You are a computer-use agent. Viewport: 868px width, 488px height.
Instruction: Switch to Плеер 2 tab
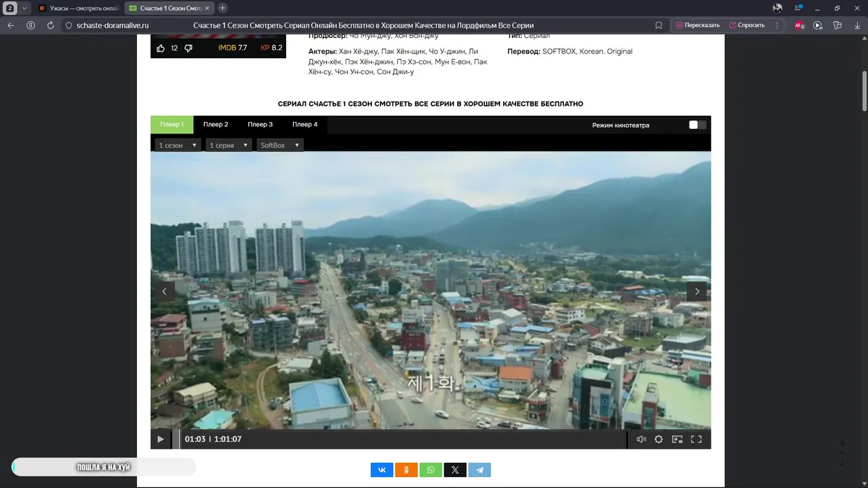(216, 125)
